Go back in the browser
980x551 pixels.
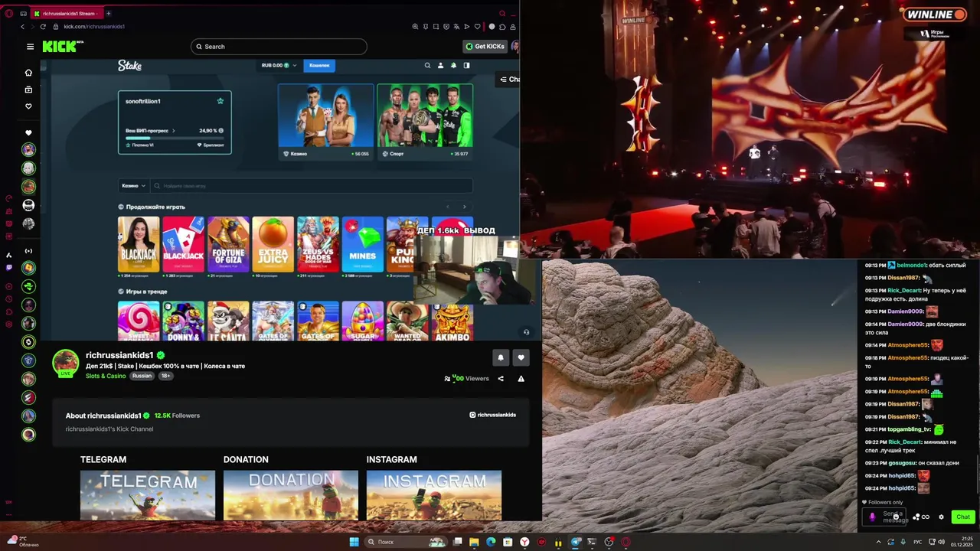[22, 27]
